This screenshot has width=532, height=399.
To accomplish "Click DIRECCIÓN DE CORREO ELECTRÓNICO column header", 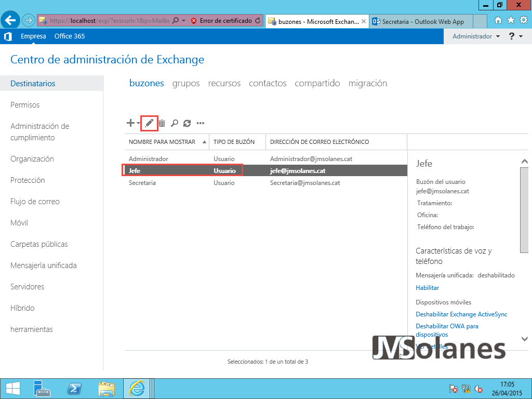I will [336, 142].
